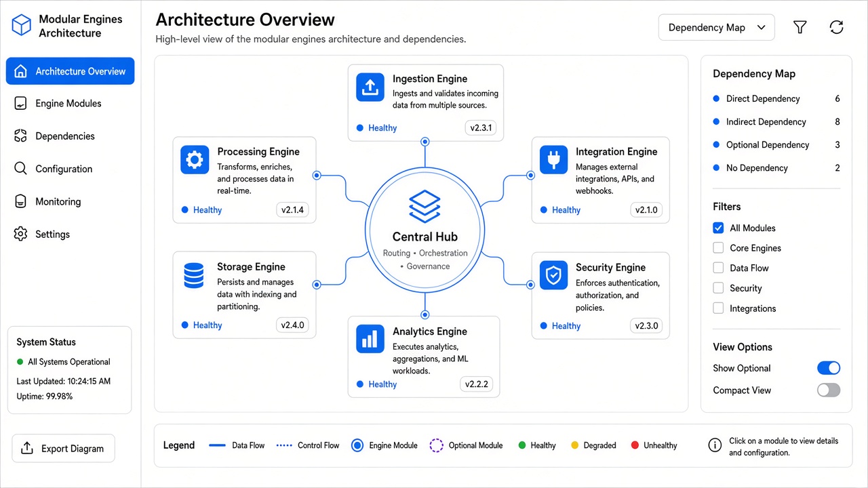Open the Settings sidebar item
The width and height of the screenshot is (868, 488).
pos(71,234)
